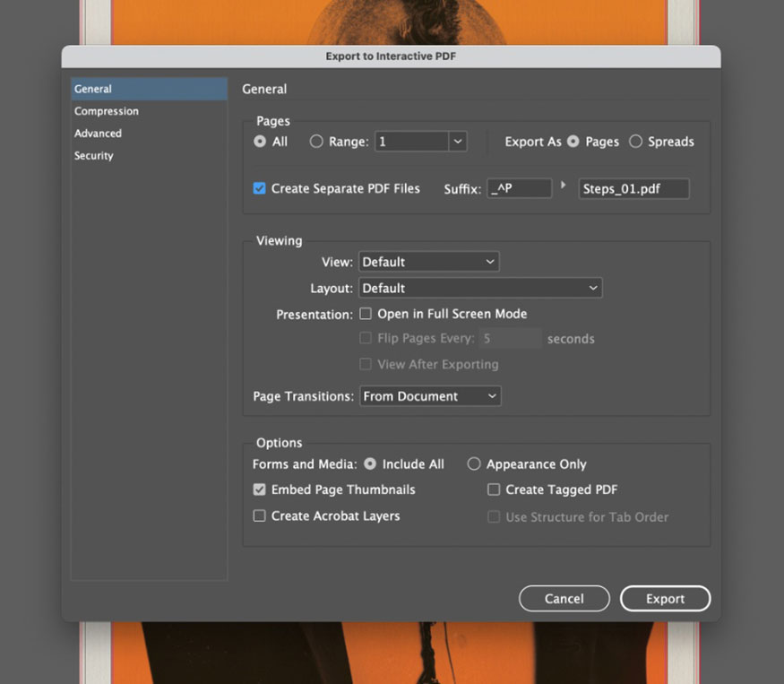Screen dimensions: 784x684
Task: Toggle Embed Page Thumbnails checkbox
Action: 259,489
